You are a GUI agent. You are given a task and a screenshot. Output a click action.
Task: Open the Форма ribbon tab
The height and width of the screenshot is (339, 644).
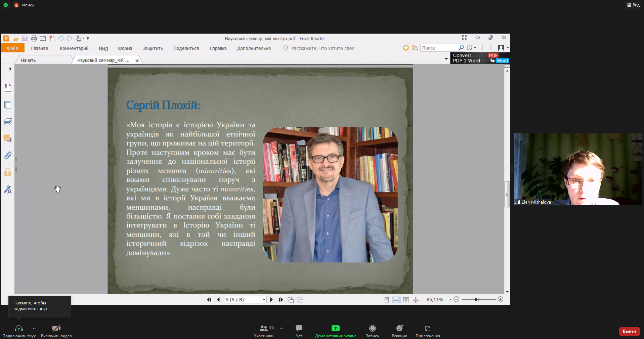click(125, 48)
